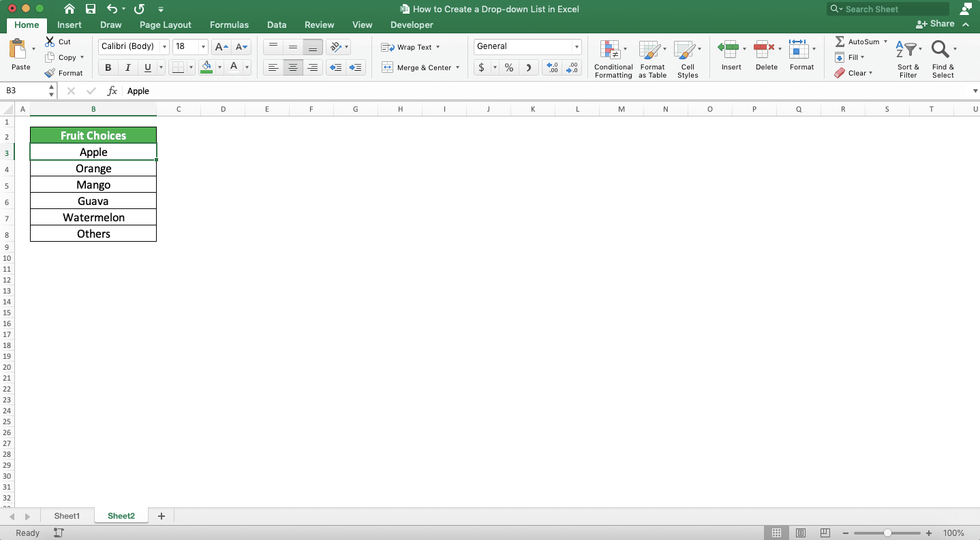Image resolution: width=980 pixels, height=540 pixels.
Task: Click the Search Sheet field
Action: [888, 9]
